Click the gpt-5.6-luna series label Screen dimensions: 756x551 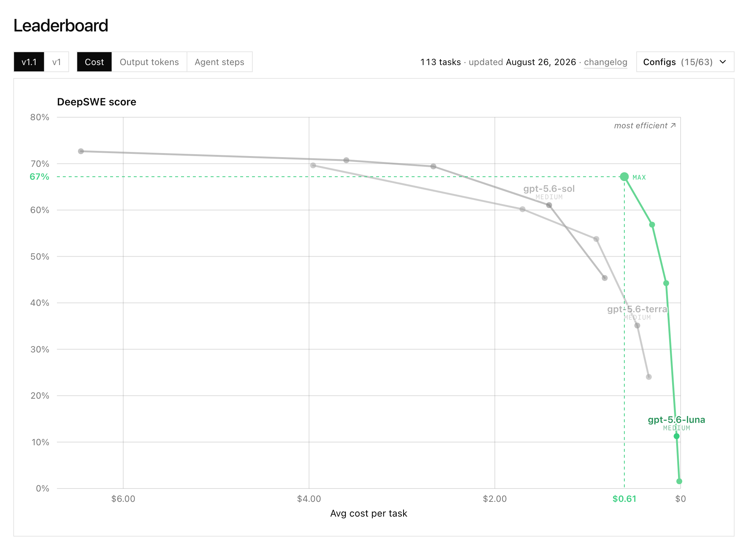[x=677, y=420]
